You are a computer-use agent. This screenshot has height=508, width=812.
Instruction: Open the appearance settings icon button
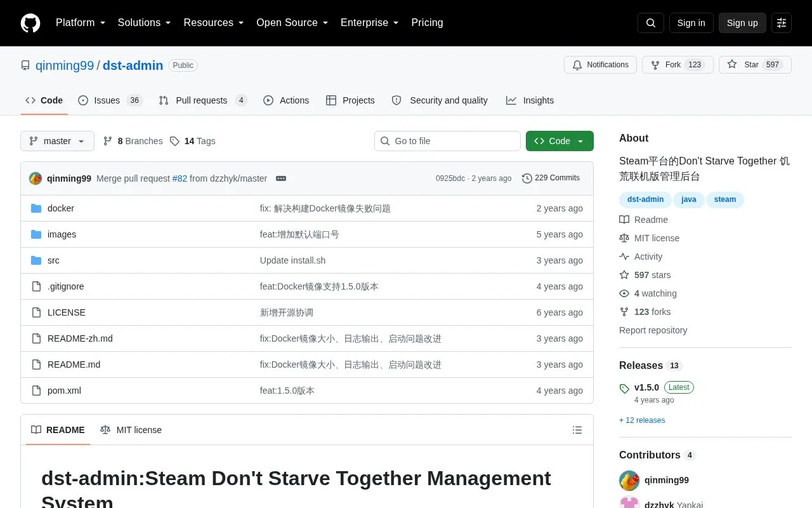point(782,23)
